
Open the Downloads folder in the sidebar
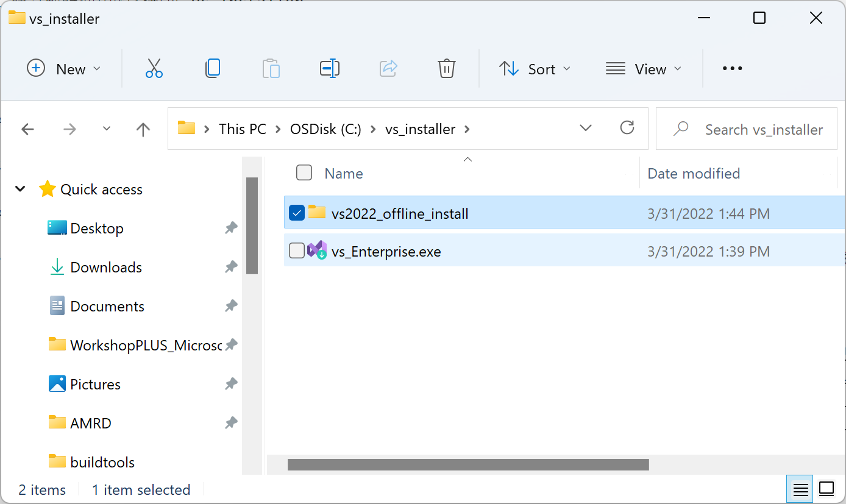(105, 267)
